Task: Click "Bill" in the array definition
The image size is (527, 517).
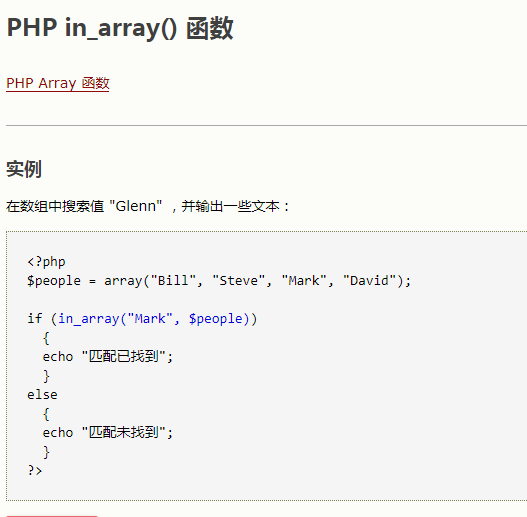Action: (x=173, y=280)
